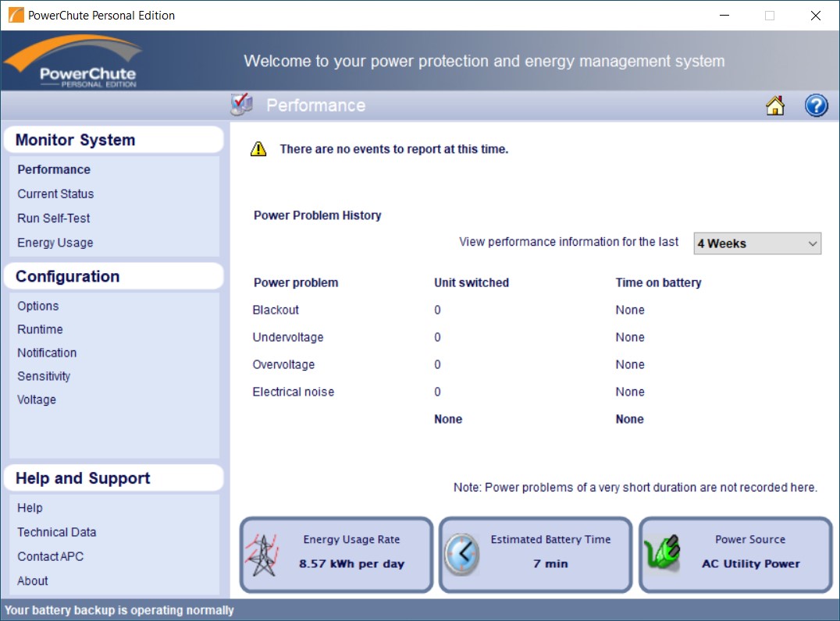Click the Monitor System section header
Image resolution: width=840 pixels, height=621 pixels.
(x=113, y=140)
